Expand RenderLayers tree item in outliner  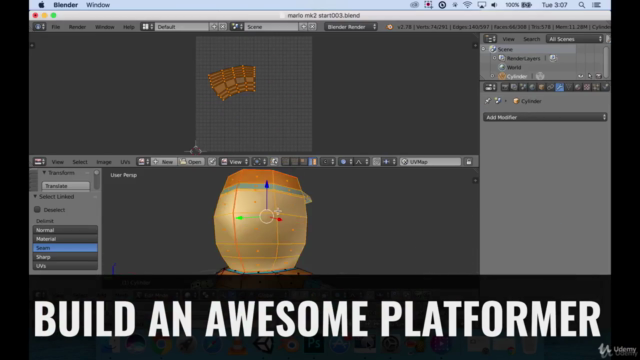pos(494,58)
